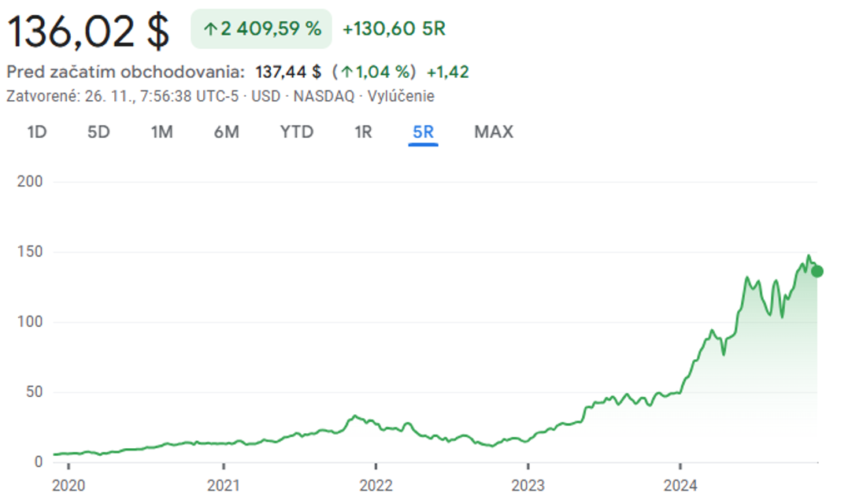Click the active 5R tab
852x504 pixels.
point(423,132)
